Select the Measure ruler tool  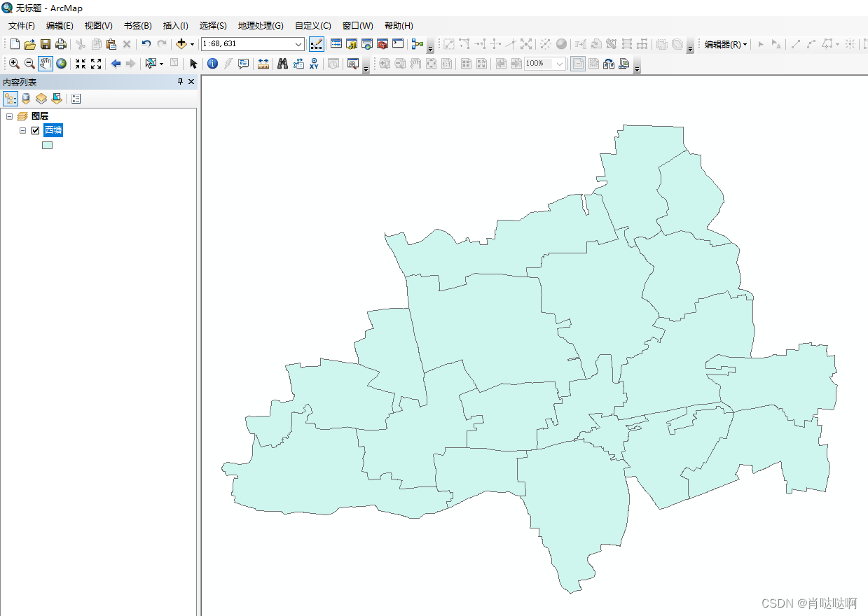point(263,64)
